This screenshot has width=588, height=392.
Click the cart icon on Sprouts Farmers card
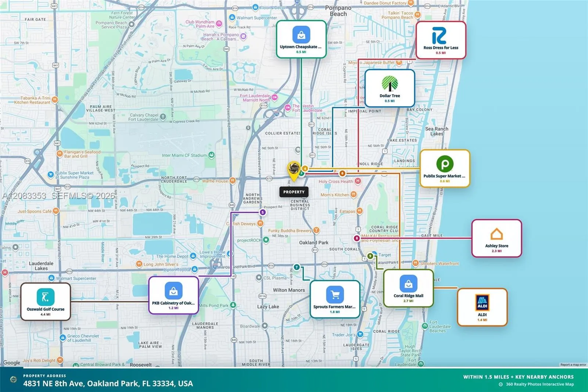click(335, 295)
